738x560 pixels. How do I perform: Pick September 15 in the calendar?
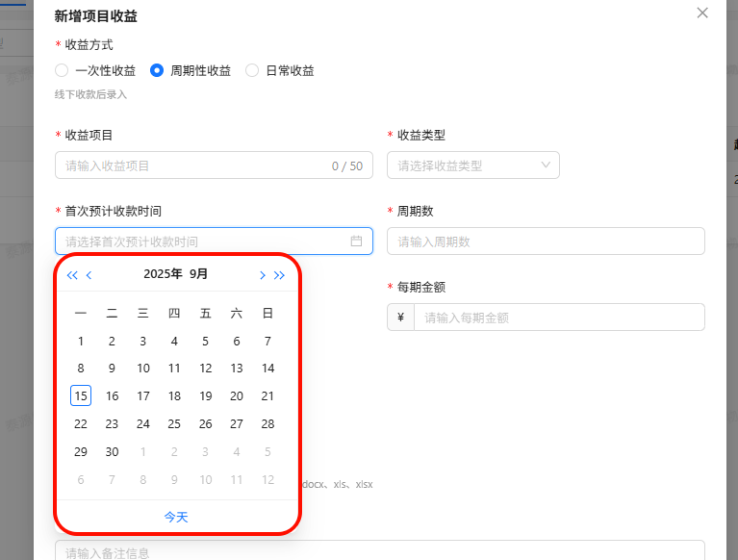(81, 396)
